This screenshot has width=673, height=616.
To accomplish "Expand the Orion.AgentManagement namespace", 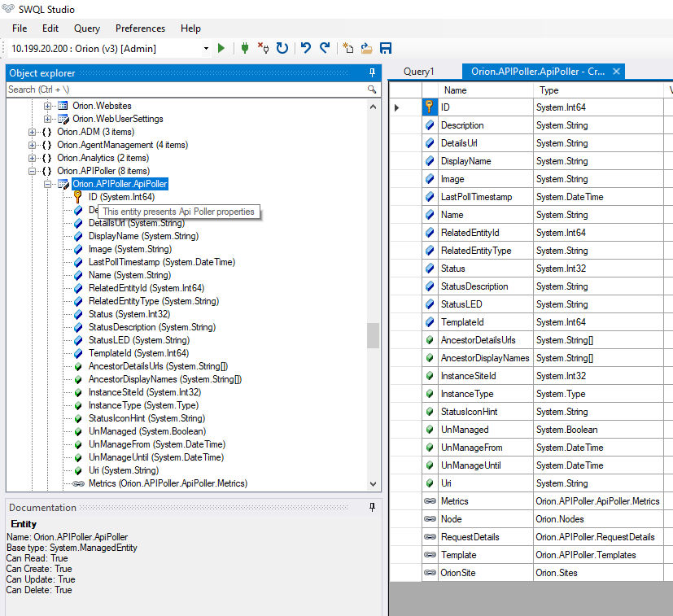I will pyautogui.click(x=32, y=145).
